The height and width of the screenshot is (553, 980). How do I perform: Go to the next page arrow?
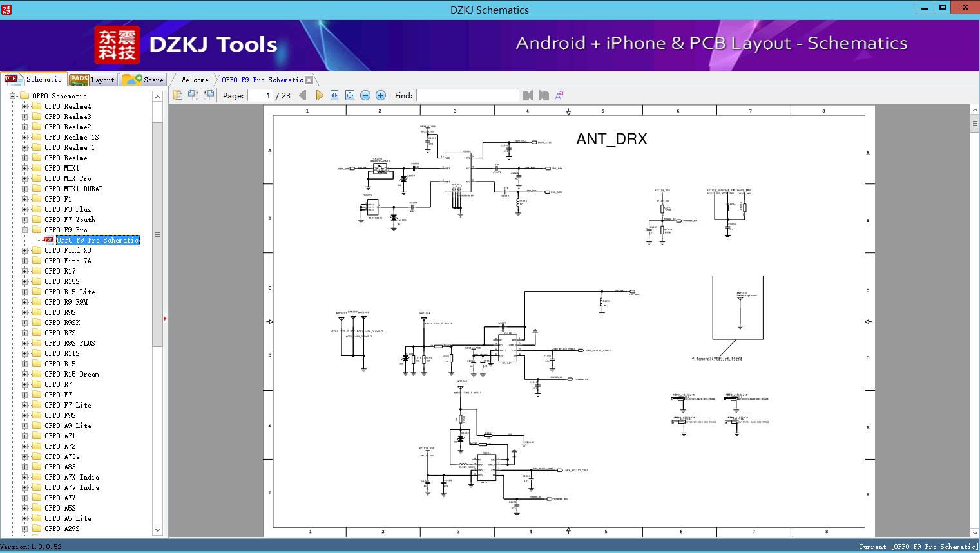coord(320,95)
